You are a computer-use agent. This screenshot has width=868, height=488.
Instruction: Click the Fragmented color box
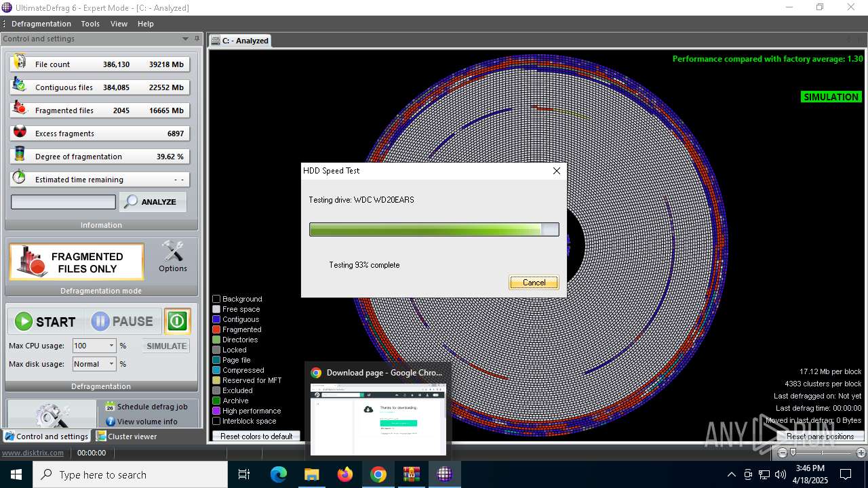[216, 329]
